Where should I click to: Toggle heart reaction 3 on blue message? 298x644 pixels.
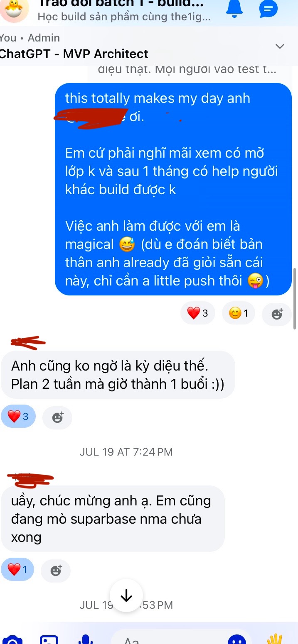(x=198, y=313)
